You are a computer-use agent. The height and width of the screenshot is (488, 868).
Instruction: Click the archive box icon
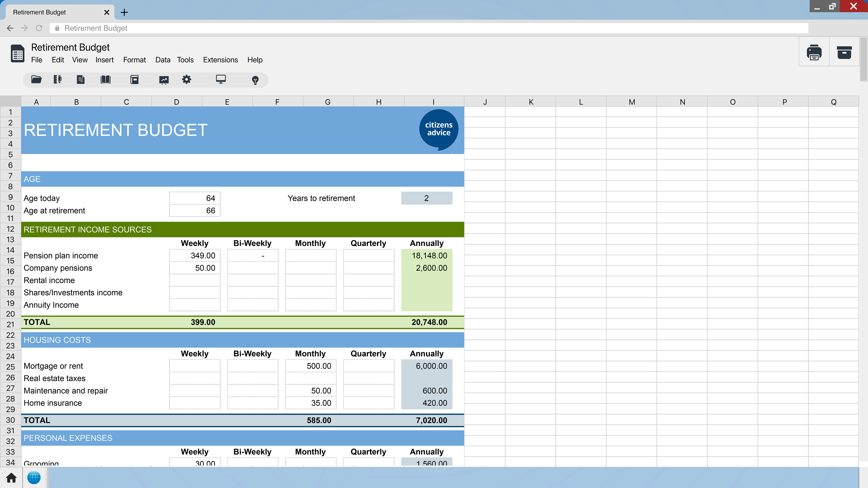(844, 52)
